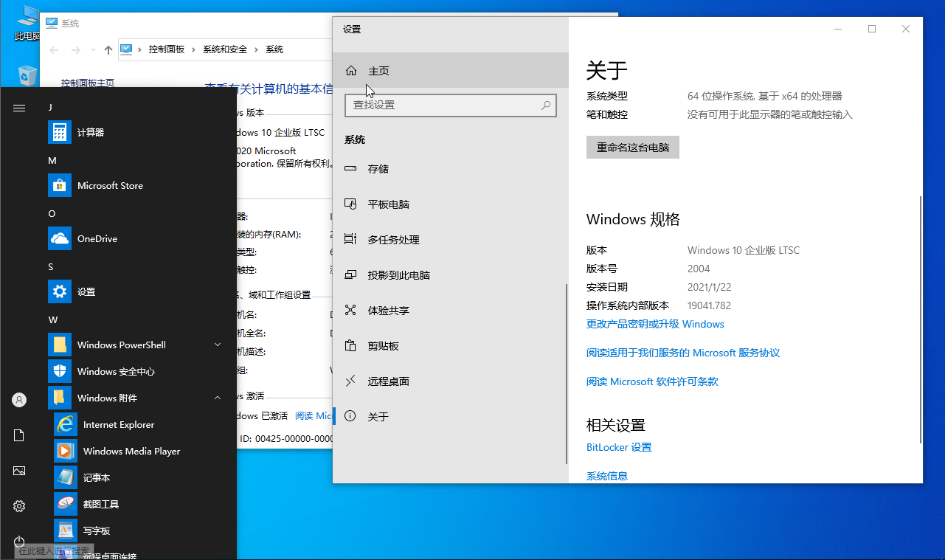
Task: Select 剪贴板 in Settings sidebar
Action: [x=451, y=346]
